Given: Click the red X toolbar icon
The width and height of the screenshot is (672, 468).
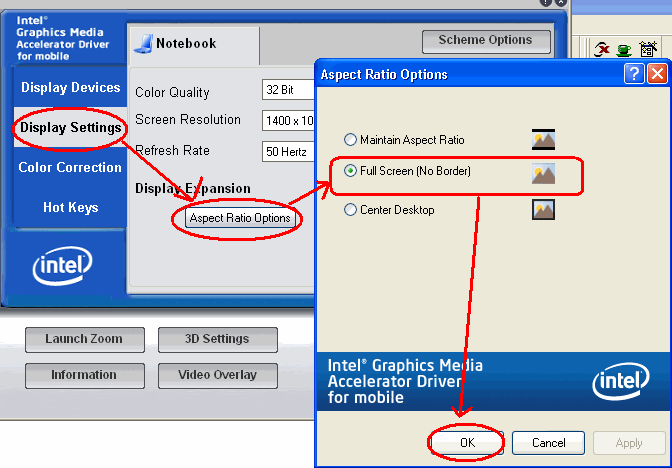Looking at the screenshot, I should coord(602,48).
